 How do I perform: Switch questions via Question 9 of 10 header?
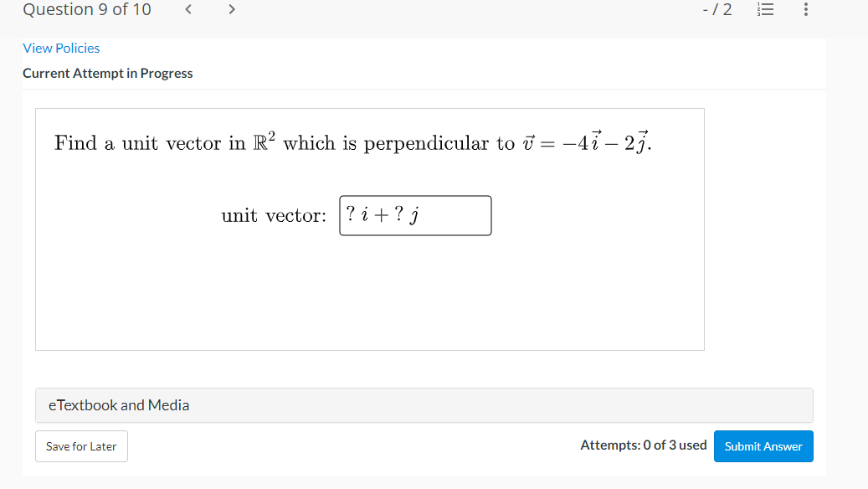tap(86, 9)
